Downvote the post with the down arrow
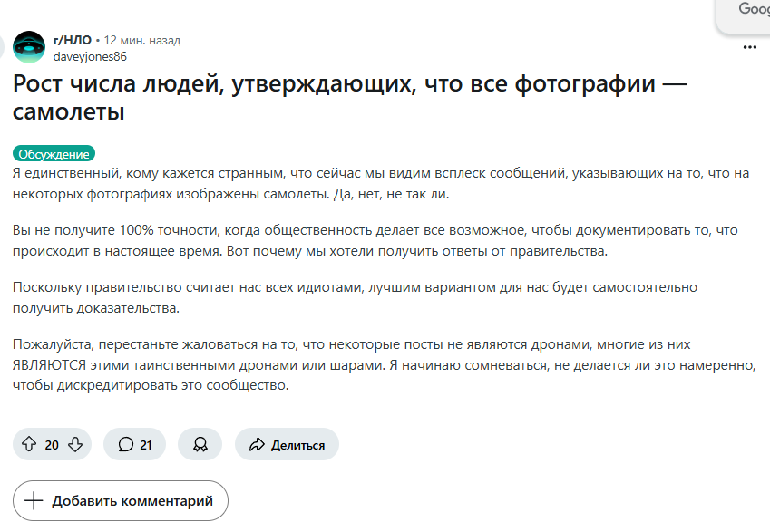This screenshot has width=770, height=532. pos(75,444)
